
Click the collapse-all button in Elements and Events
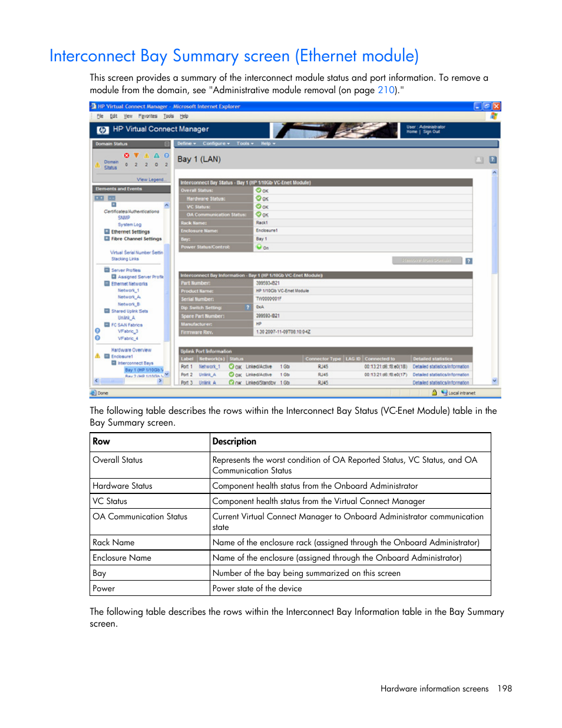pyautogui.click(x=111, y=197)
